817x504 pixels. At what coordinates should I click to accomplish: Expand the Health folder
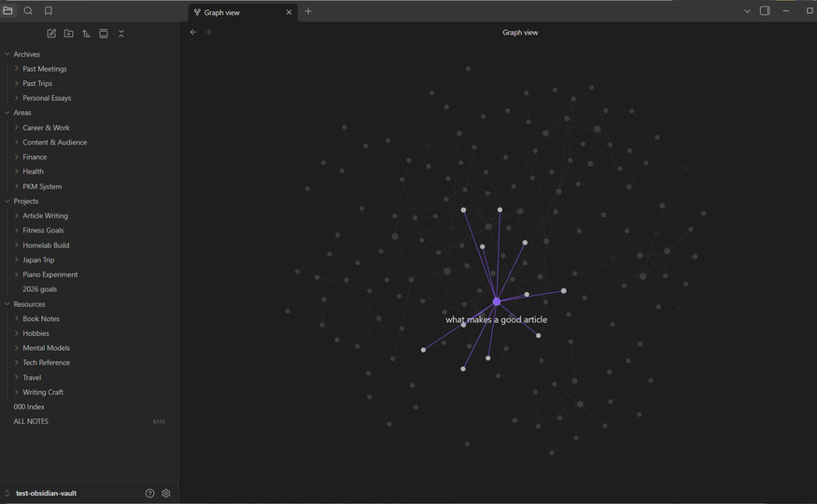click(33, 172)
